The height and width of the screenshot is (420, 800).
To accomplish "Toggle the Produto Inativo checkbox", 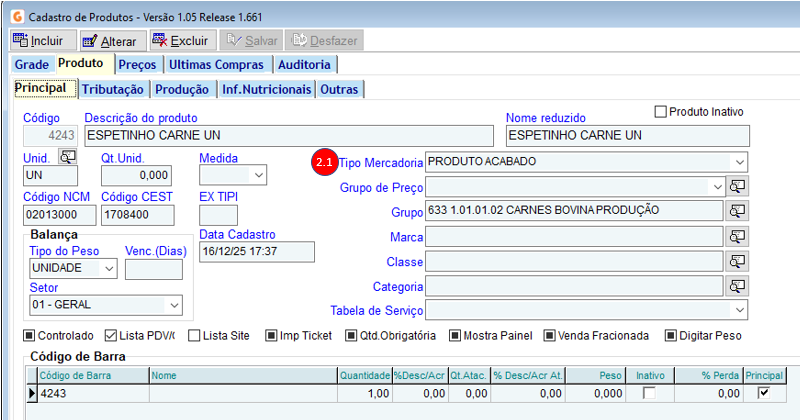I will [x=660, y=111].
